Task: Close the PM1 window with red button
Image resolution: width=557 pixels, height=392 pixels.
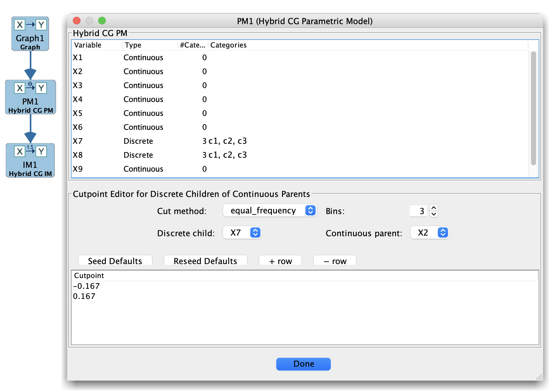Action: tap(77, 21)
